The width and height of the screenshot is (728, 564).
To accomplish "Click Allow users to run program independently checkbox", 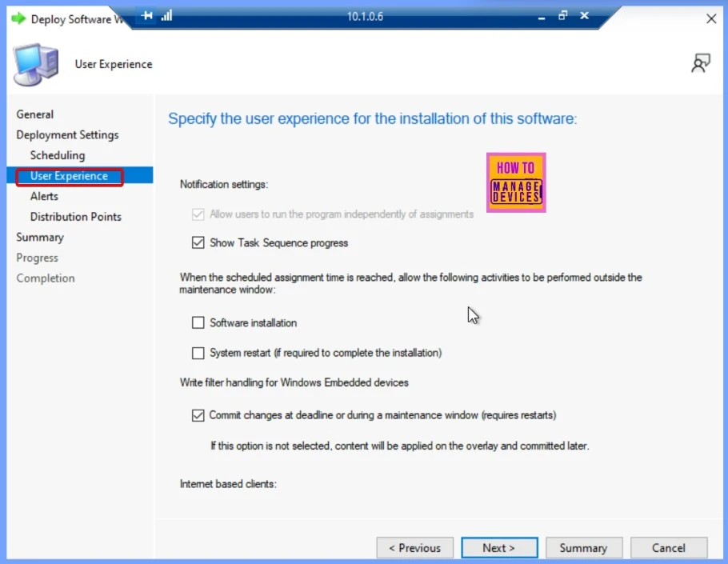I will click(198, 214).
